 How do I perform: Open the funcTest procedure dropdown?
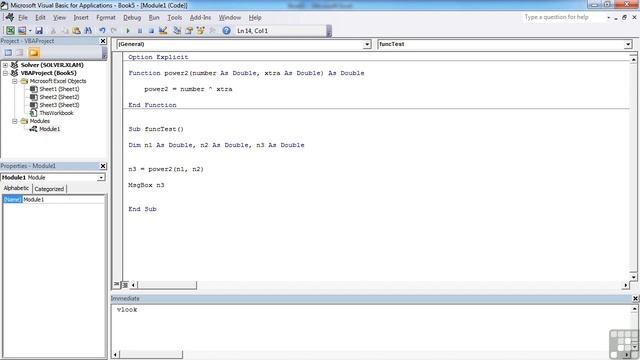tap(628, 44)
